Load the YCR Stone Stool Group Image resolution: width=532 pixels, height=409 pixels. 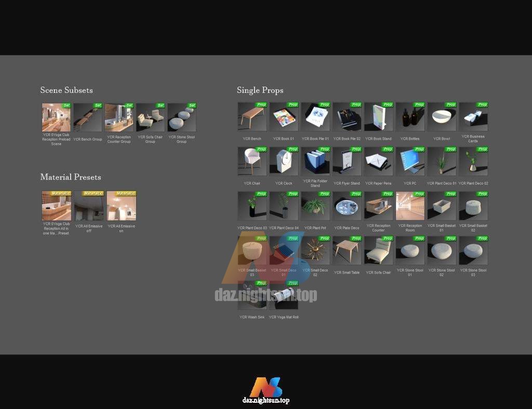pos(182,117)
